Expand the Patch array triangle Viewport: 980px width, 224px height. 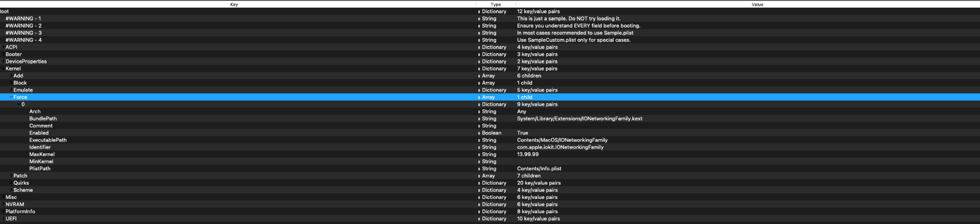(x=10, y=176)
